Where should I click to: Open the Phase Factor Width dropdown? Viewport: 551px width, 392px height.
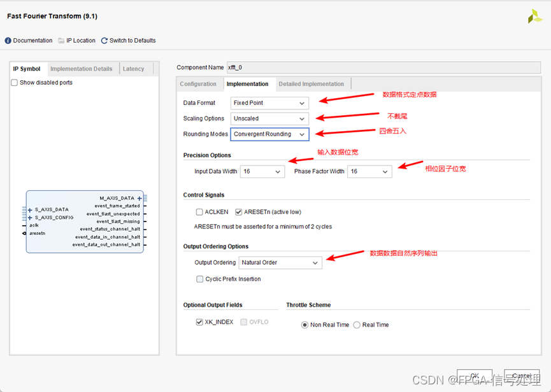pos(369,172)
